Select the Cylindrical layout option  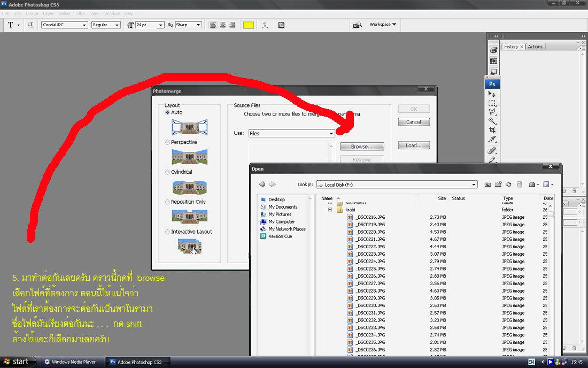(x=168, y=172)
